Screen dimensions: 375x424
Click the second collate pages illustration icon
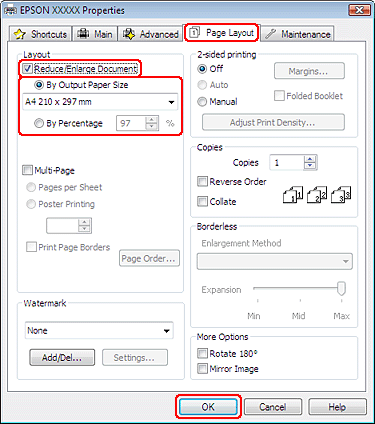(x=317, y=195)
